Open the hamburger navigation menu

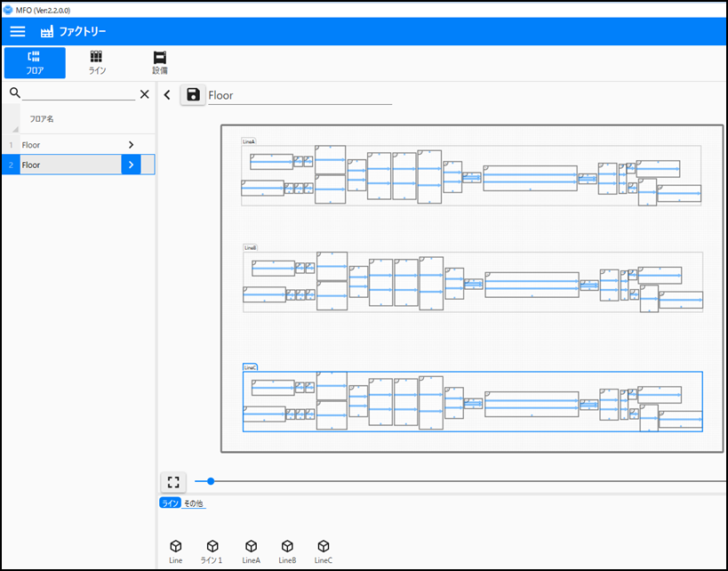click(x=18, y=31)
